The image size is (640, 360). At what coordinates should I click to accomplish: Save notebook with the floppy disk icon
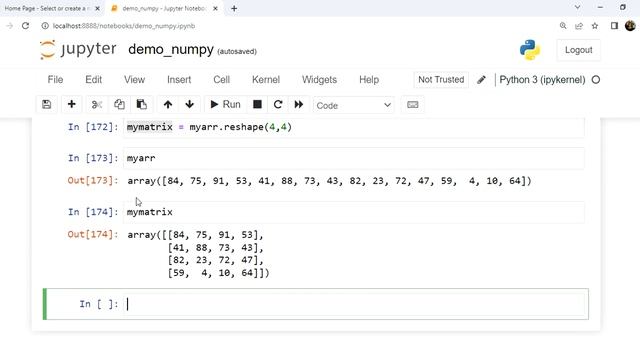tap(47, 104)
